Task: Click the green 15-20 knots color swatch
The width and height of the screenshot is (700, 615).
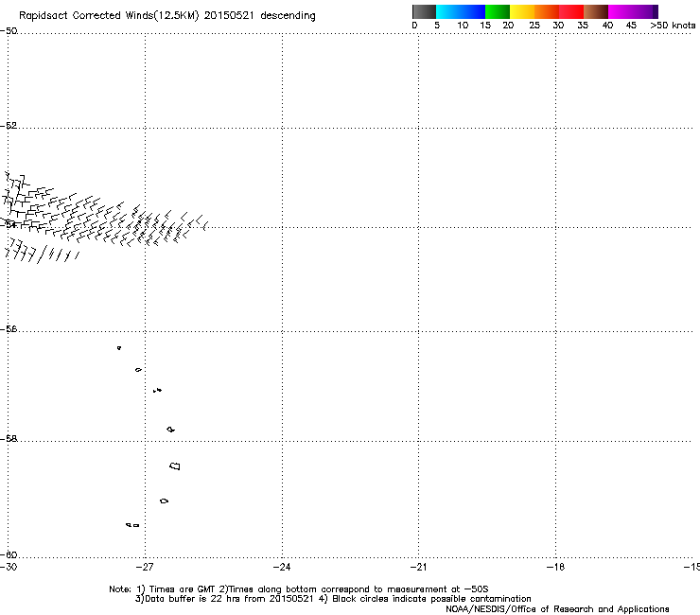Action: 498,11
